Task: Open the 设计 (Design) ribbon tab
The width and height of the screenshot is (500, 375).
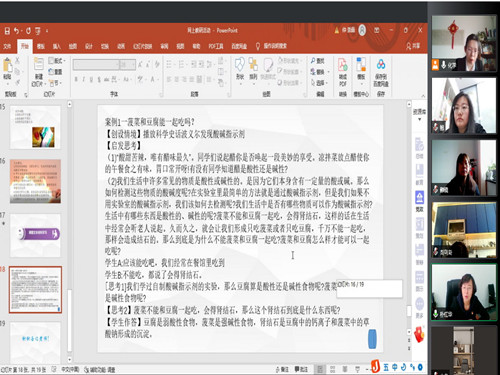Action: coord(89,46)
